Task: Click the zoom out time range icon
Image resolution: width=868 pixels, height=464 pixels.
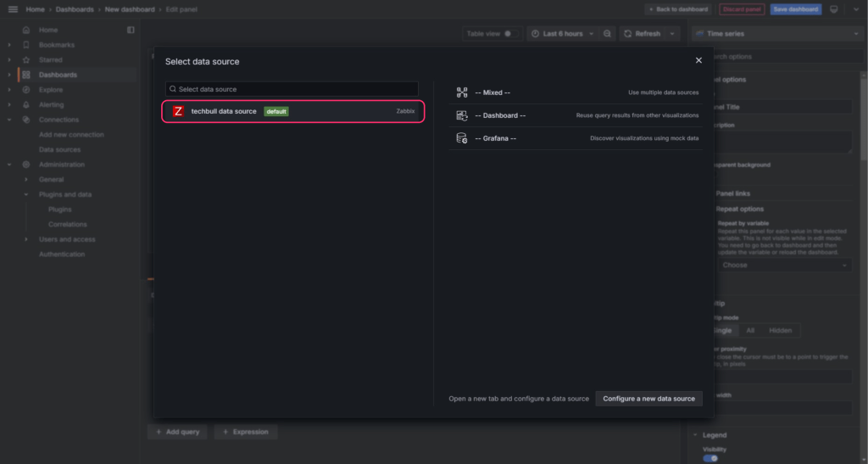Action: tap(607, 34)
